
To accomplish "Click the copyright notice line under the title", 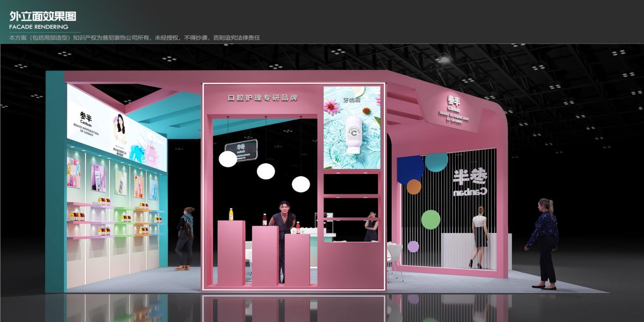I will coord(134,38).
